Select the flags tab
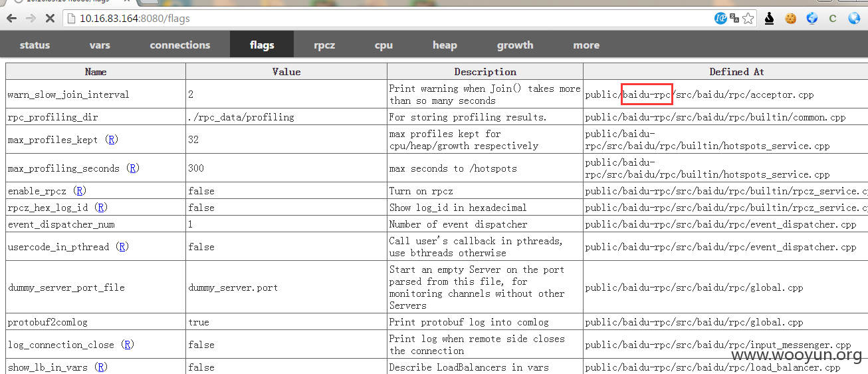 tap(262, 45)
